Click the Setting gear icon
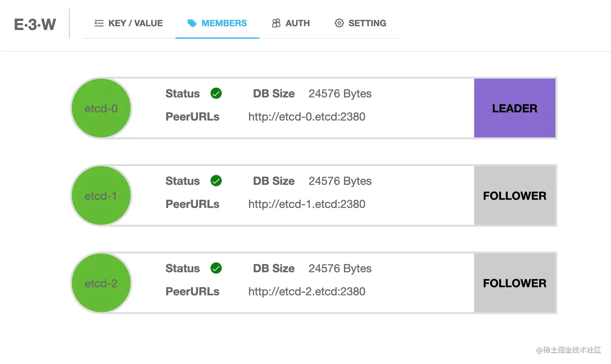Screen dimensions: 611x364 pyautogui.click(x=339, y=23)
